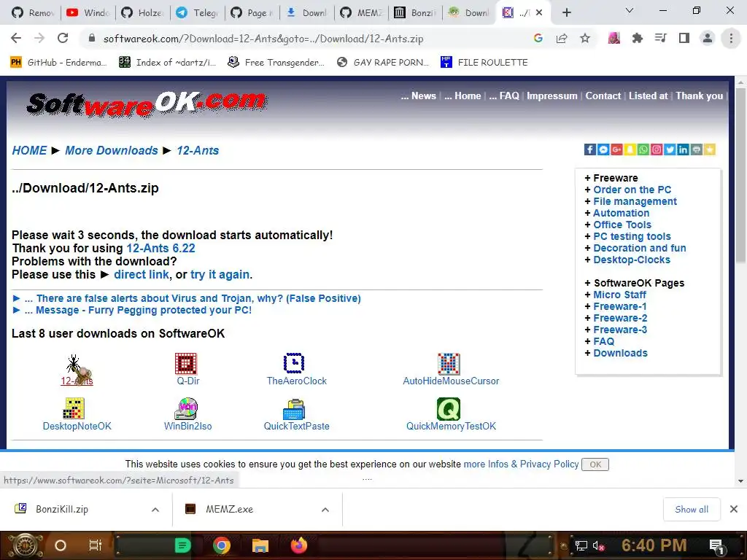747x560 pixels.
Task: Open the tab search dropdown chevron
Action: coord(630,10)
